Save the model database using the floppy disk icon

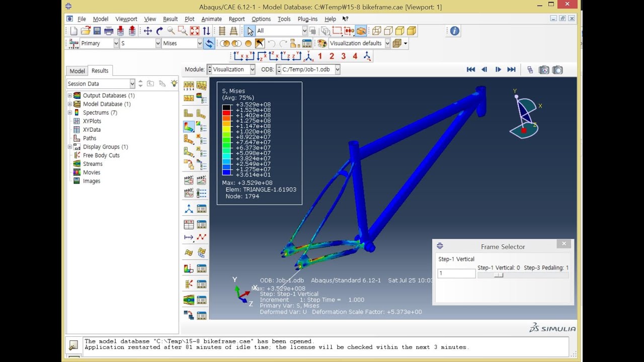pyautogui.click(x=97, y=31)
